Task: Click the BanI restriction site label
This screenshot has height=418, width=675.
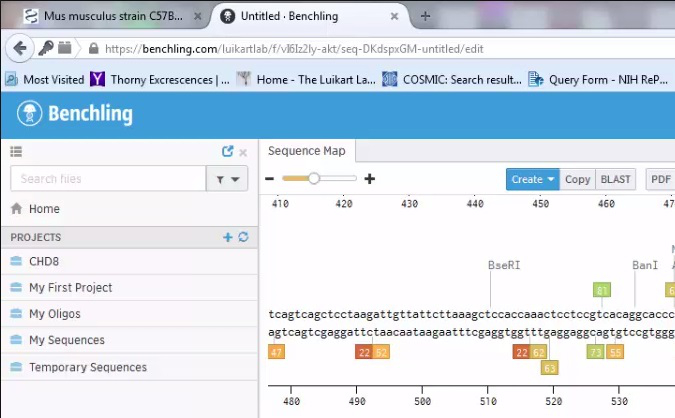Action: [645, 265]
